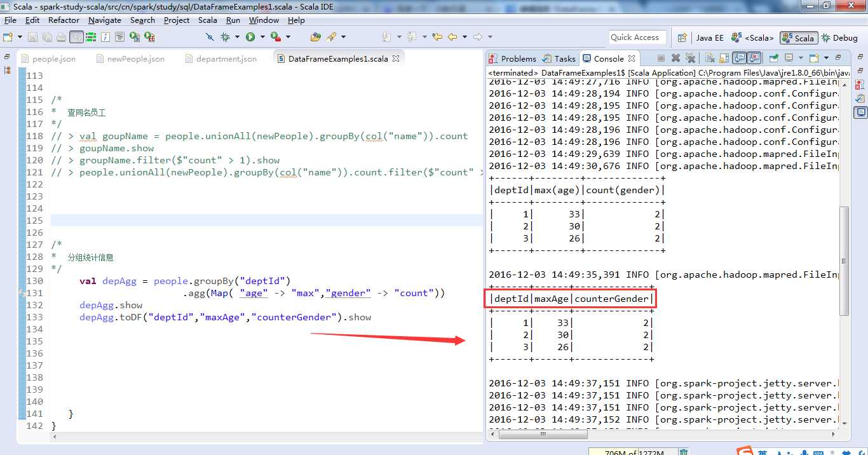Toggle the pressed button beside the Print icon

click(x=76, y=37)
